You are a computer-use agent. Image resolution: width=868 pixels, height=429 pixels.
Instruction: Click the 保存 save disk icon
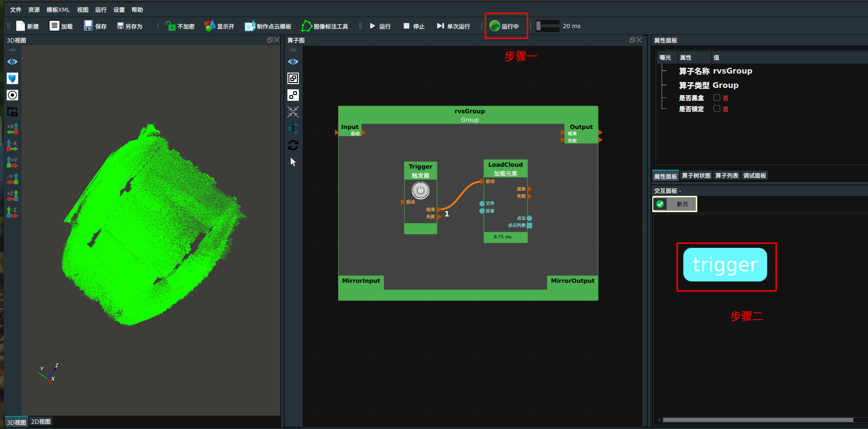coord(88,26)
